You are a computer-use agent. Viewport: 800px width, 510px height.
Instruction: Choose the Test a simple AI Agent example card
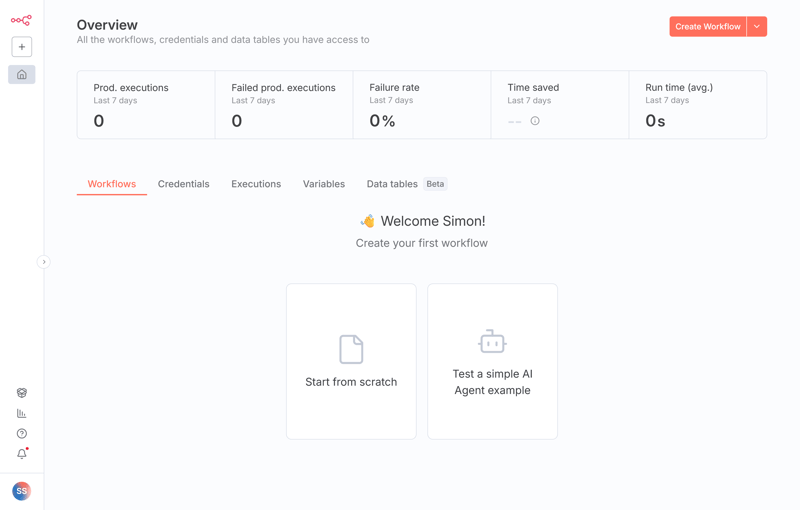492,361
